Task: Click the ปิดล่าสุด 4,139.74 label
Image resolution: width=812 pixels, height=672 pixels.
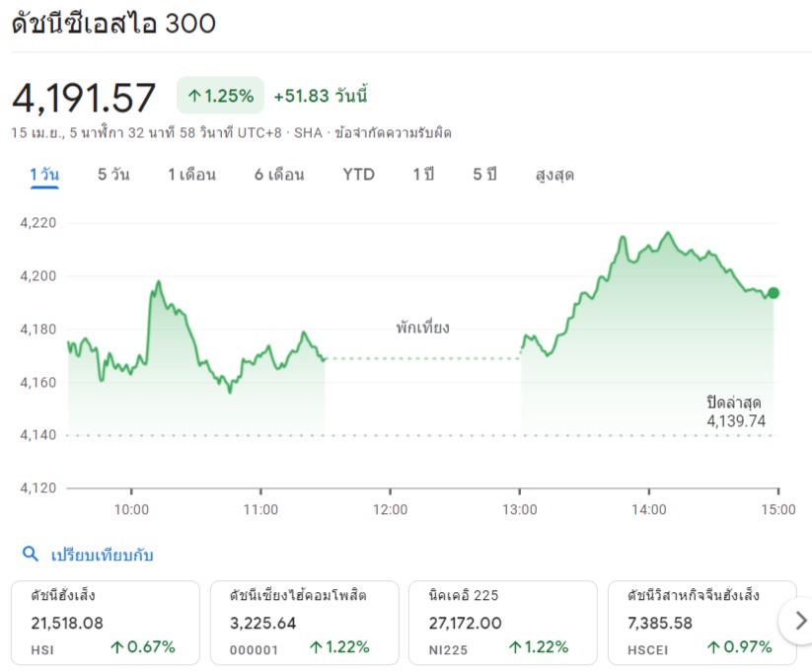Action: [x=735, y=411]
